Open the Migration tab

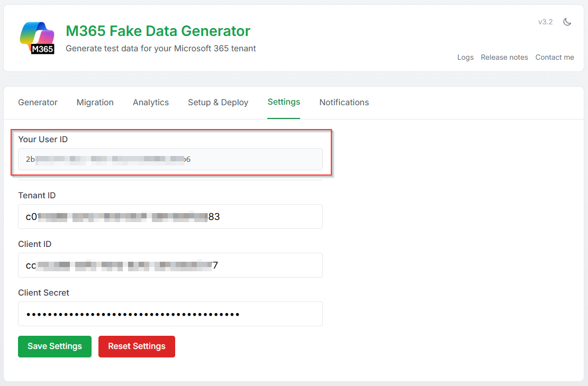point(95,103)
